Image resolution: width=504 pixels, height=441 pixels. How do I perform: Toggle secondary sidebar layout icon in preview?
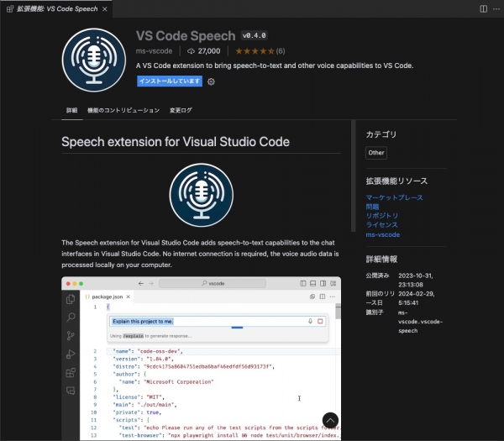pos(323,284)
